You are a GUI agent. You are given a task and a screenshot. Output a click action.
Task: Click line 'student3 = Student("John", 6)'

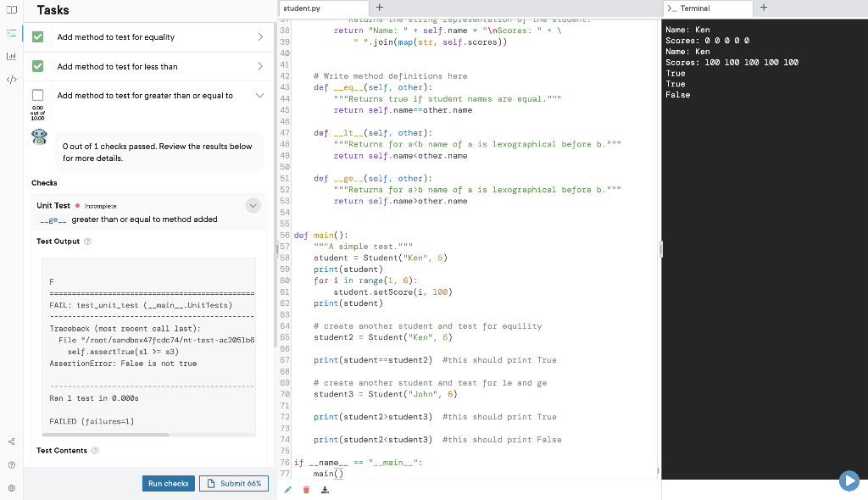coord(386,394)
